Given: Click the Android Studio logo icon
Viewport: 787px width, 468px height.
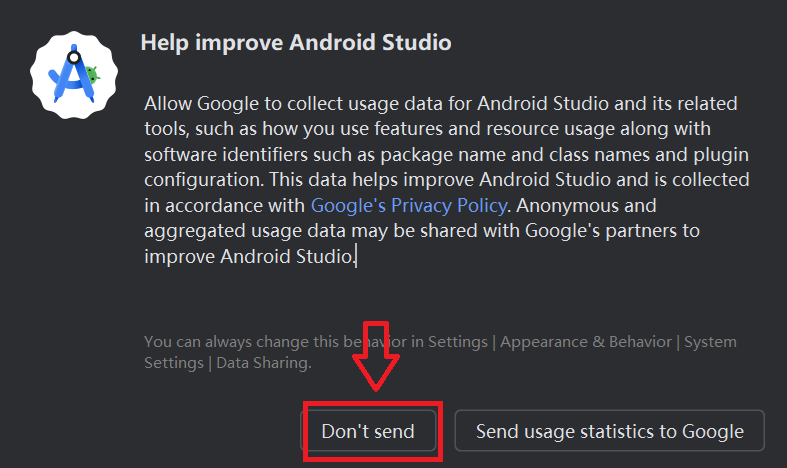Looking at the screenshot, I should [x=74, y=75].
